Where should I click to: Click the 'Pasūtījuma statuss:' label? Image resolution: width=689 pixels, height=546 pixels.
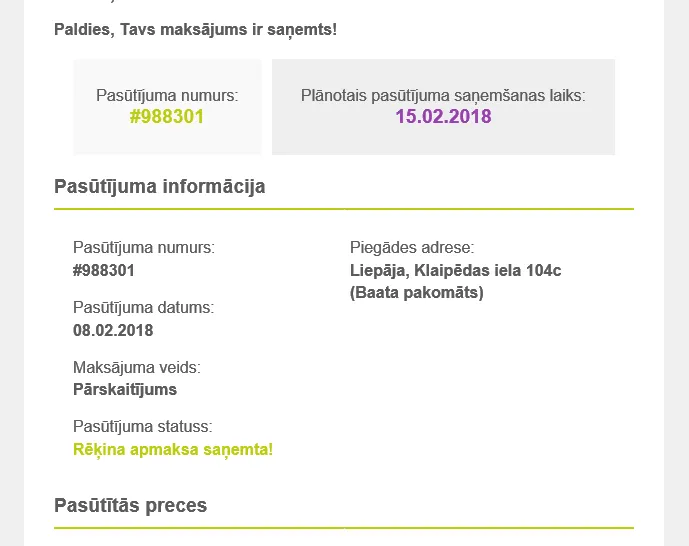tap(143, 427)
